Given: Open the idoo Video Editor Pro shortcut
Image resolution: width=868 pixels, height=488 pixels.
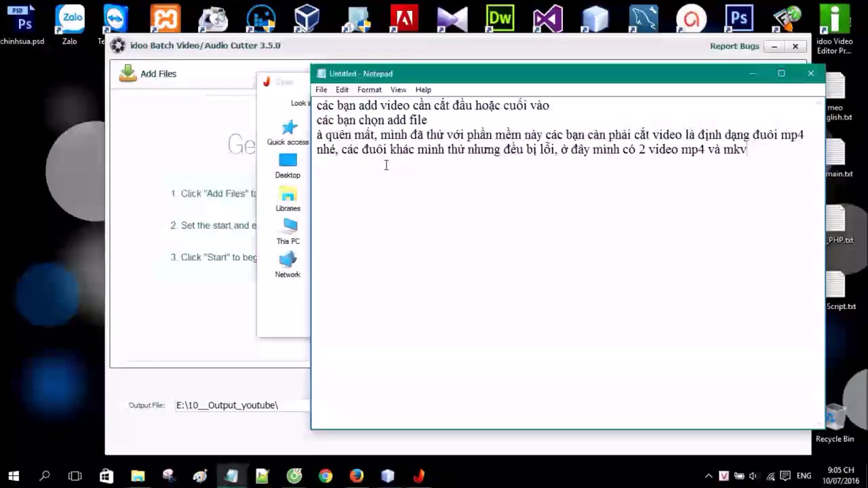Looking at the screenshot, I should [x=835, y=29].
